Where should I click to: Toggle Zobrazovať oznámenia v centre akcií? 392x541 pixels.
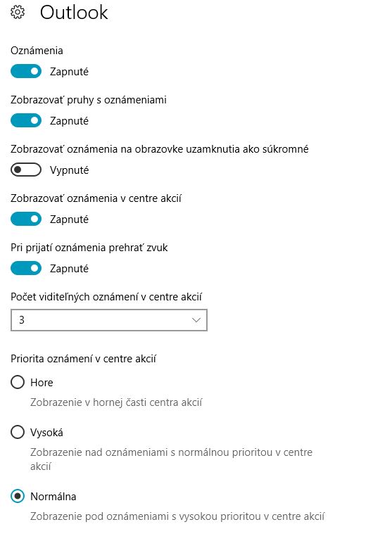26,219
